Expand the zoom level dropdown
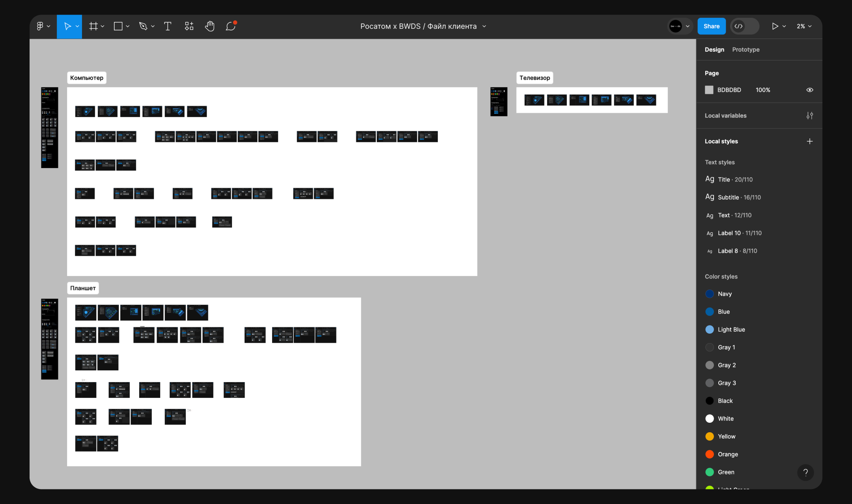852x504 pixels. tap(804, 26)
